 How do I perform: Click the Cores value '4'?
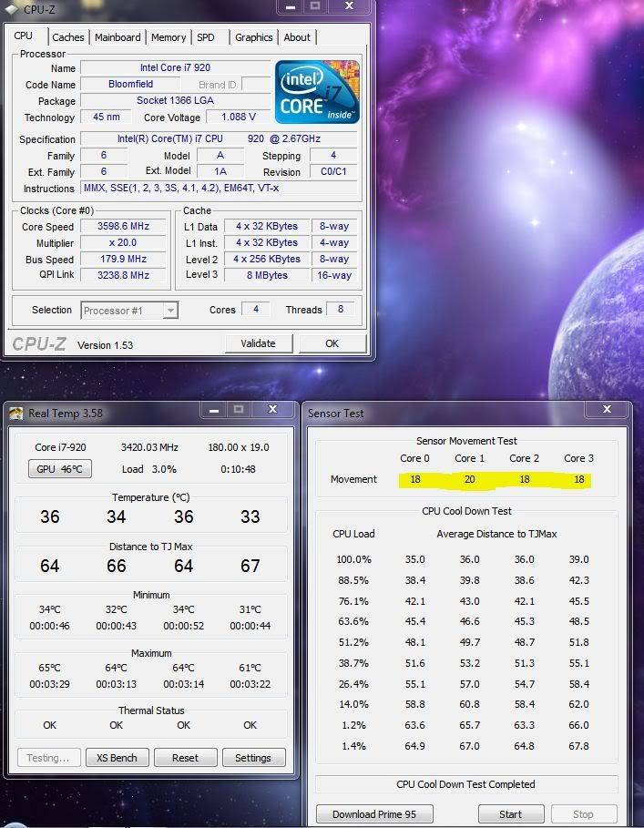(256, 309)
